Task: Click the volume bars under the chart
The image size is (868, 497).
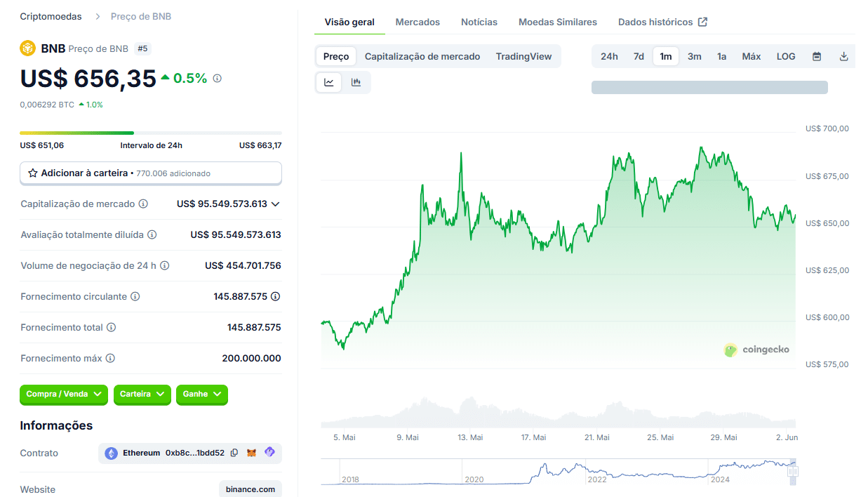Action: click(x=559, y=413)
